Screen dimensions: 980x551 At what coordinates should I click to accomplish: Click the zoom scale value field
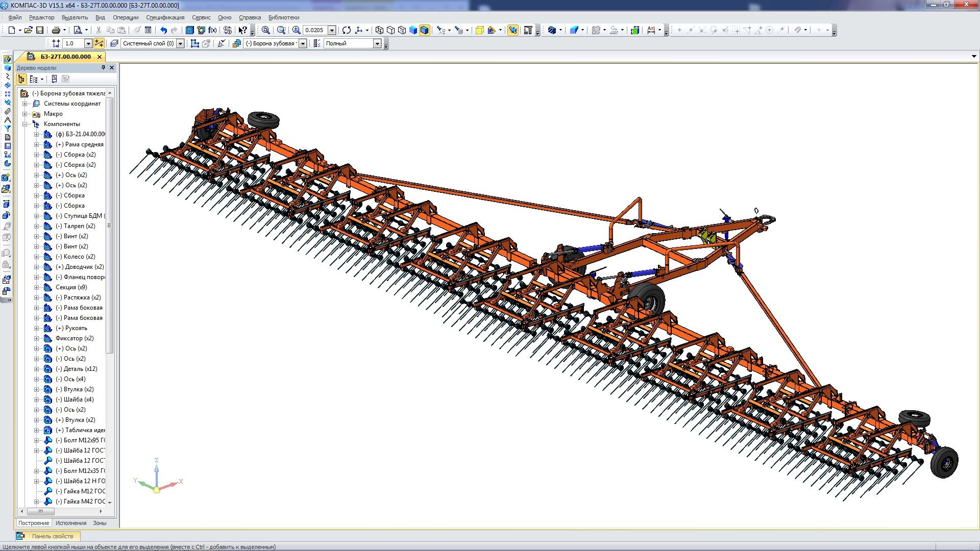click(314, 30)
